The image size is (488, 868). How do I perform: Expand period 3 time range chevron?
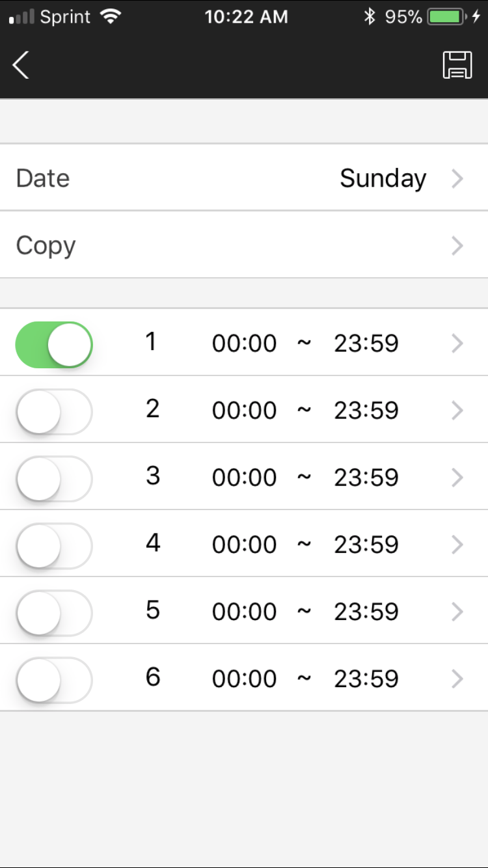coord(457,478)
